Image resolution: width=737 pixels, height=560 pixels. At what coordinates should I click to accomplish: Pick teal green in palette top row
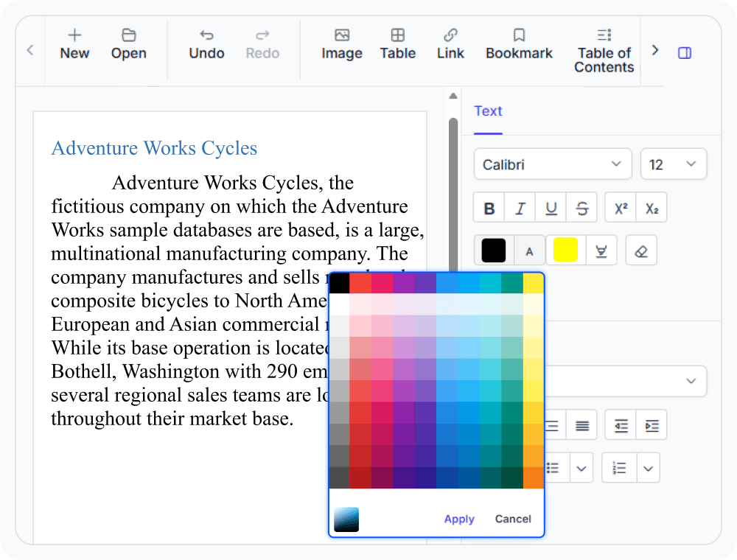[x=512, y=283]
